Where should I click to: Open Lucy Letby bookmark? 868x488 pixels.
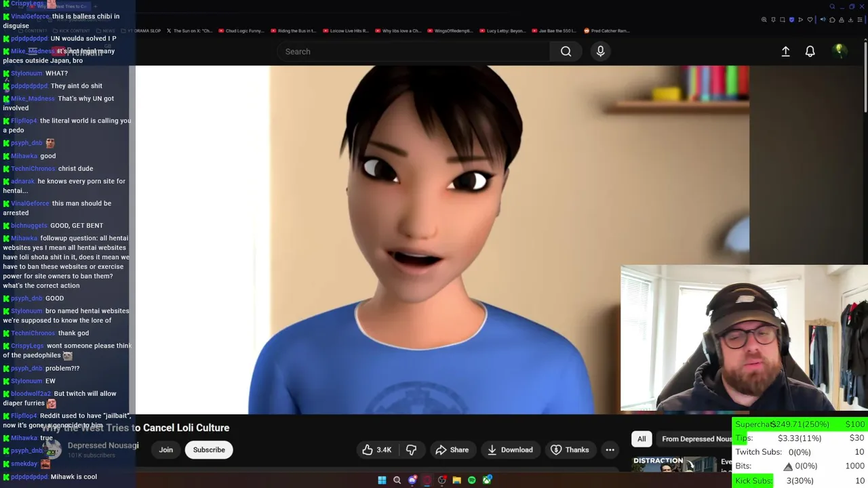tap(502, 30)
